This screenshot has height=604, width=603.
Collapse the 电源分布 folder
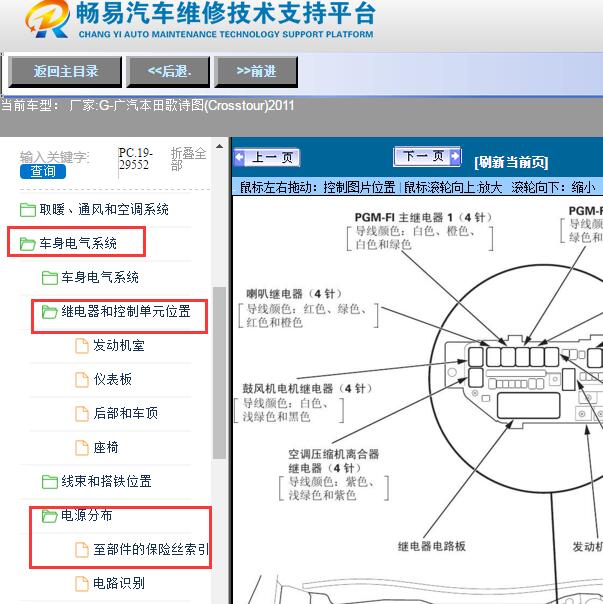[x=87, y=515]
